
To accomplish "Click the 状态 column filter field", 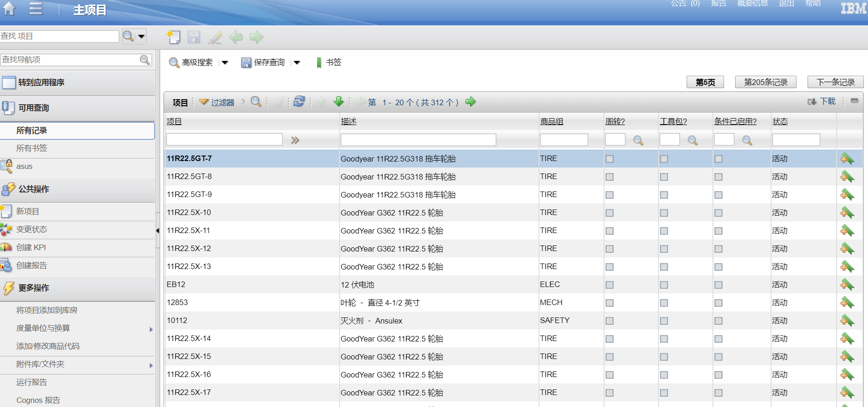I will tap(796, 140).
